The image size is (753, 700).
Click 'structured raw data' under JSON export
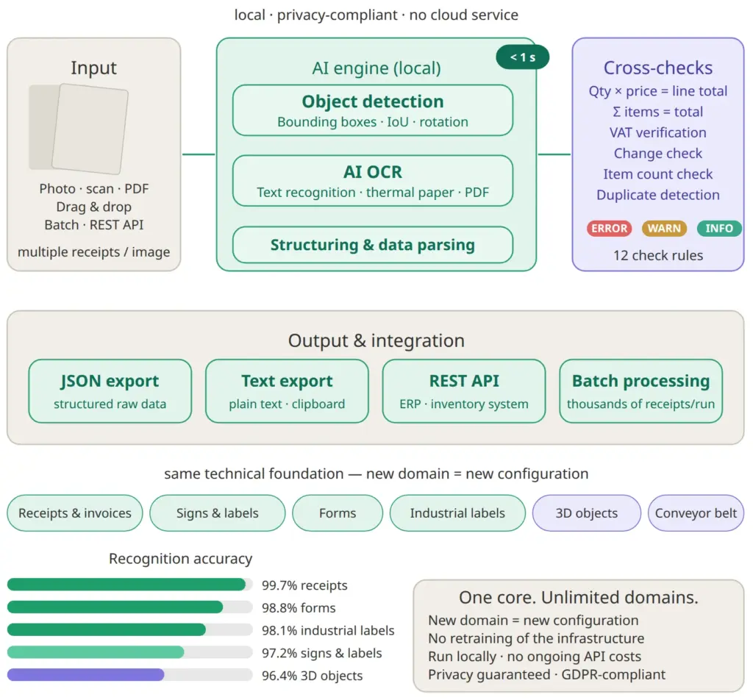click(x=110, y=404)
